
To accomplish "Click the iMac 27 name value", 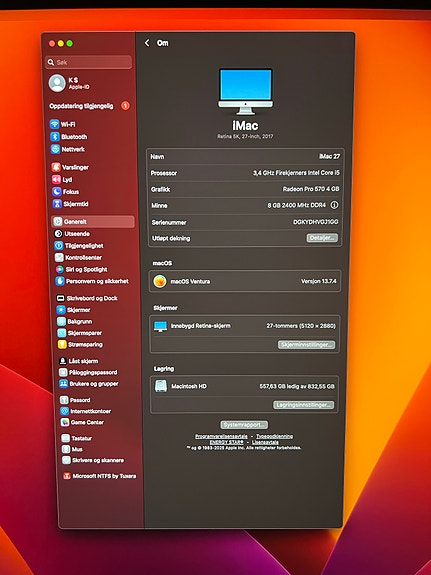I will point(329,157).
